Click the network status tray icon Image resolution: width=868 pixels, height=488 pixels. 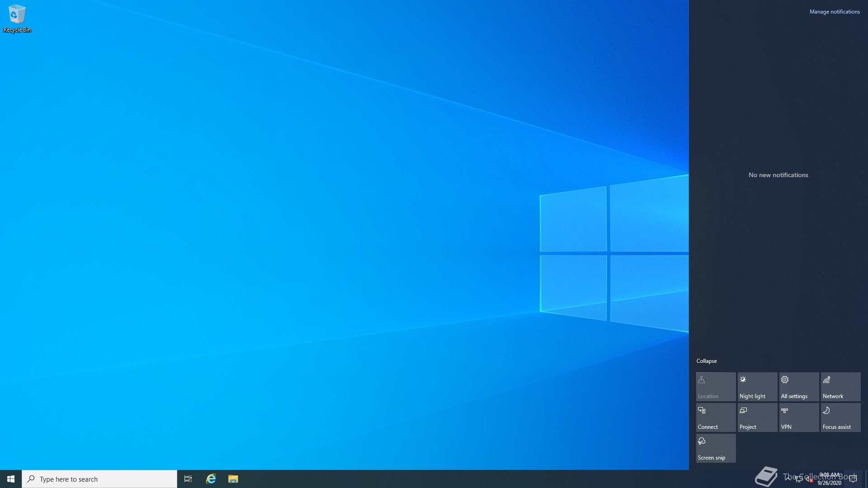pyautogui.click(x=799, y=479)
